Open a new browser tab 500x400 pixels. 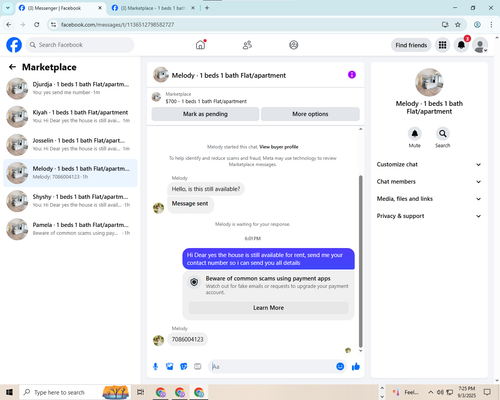(x=207, y=8)
